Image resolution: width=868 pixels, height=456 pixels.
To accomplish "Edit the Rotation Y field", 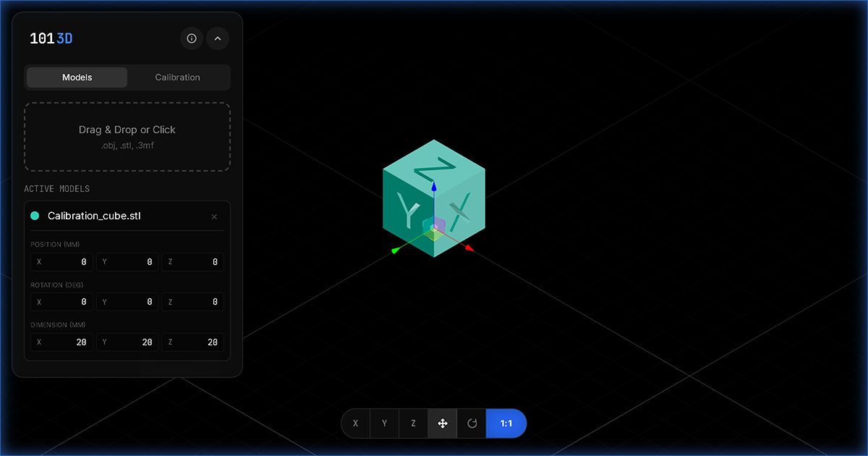I will tap(127, 302).
